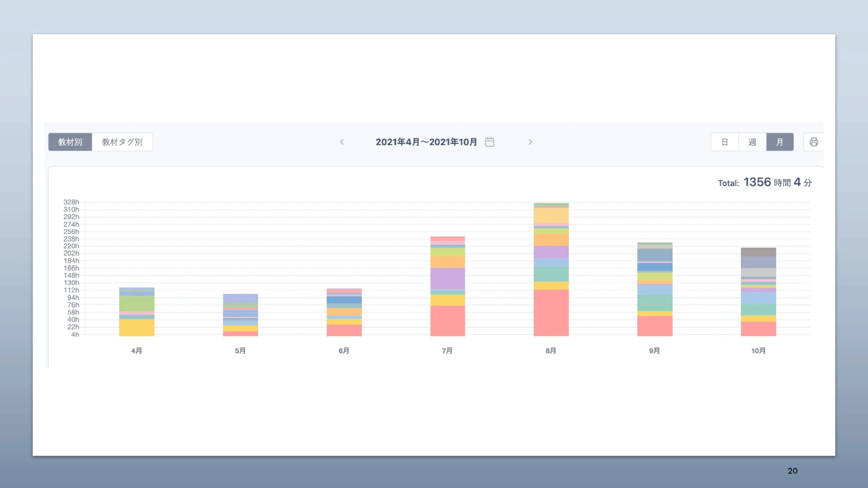Image resolution: width=868 pixels, height=488 pixels.
Task: Select the 日 (daily) view toggle
Action: tap(724, 142)
